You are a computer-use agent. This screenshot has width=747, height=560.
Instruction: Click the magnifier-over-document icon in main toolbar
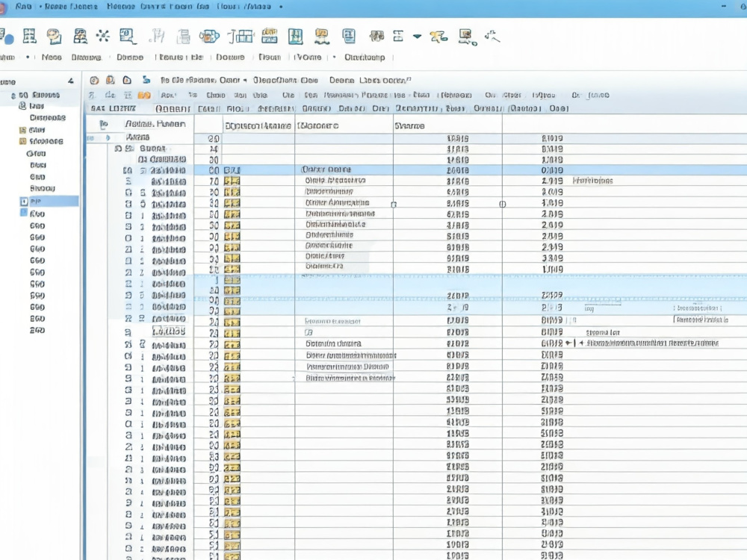click(127, 36)
